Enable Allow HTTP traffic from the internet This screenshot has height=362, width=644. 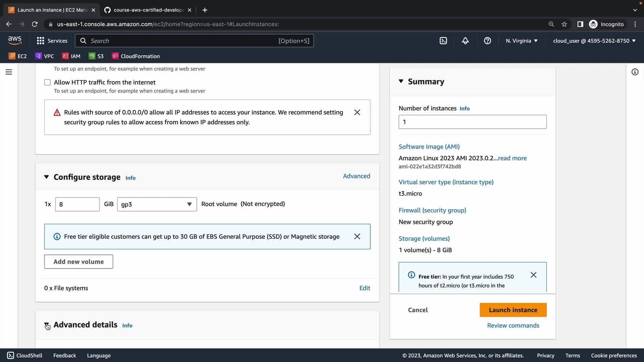(47, 82)
